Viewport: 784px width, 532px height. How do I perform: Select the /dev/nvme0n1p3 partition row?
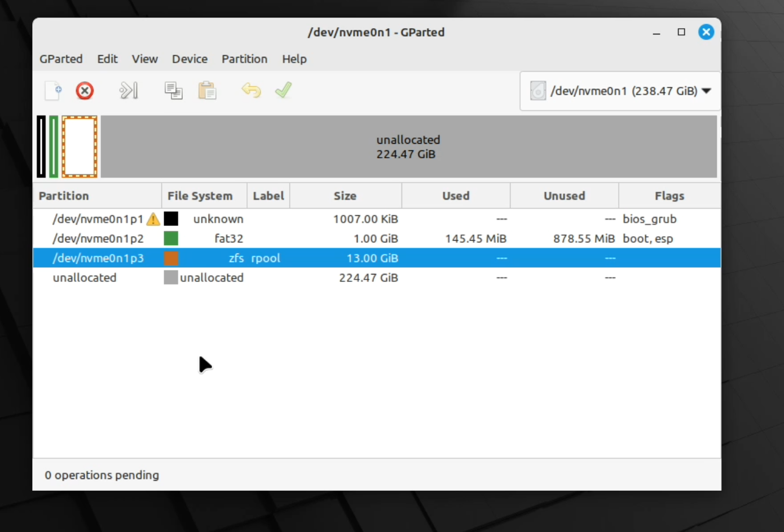[x=377, y=258]
